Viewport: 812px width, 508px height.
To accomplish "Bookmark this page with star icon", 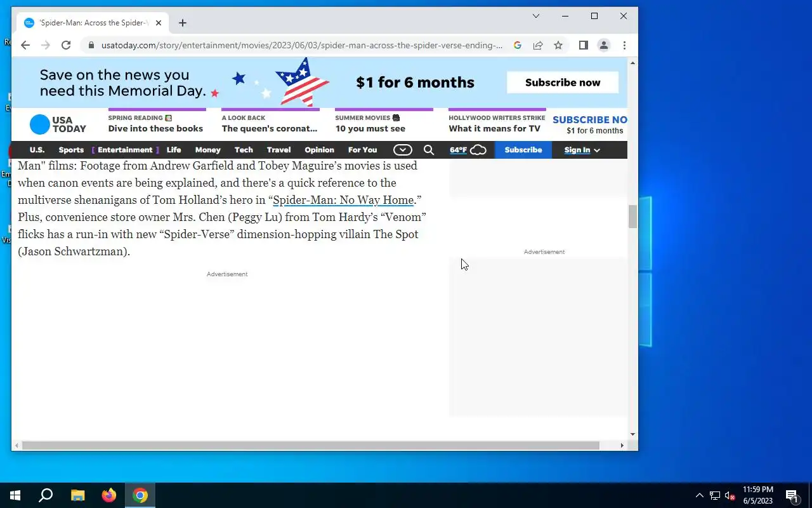I will coord(558,45).
